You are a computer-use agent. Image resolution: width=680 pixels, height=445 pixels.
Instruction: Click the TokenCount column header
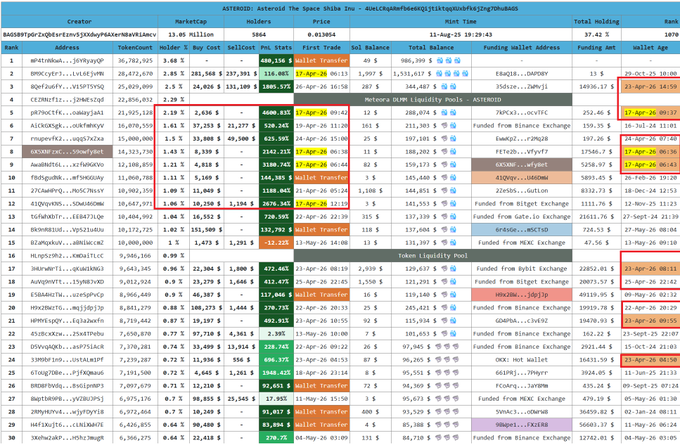pyautogui.click(x=135, y=48)
